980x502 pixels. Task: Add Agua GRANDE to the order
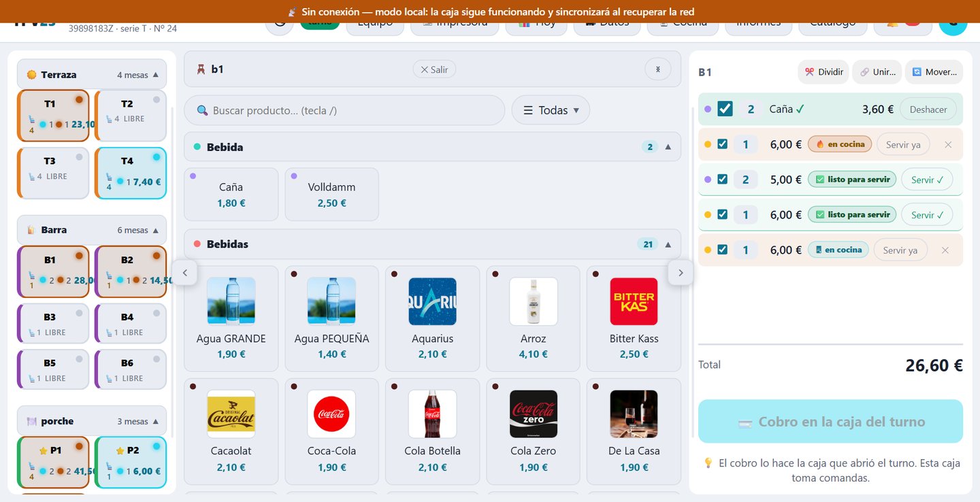pos(231,318)
